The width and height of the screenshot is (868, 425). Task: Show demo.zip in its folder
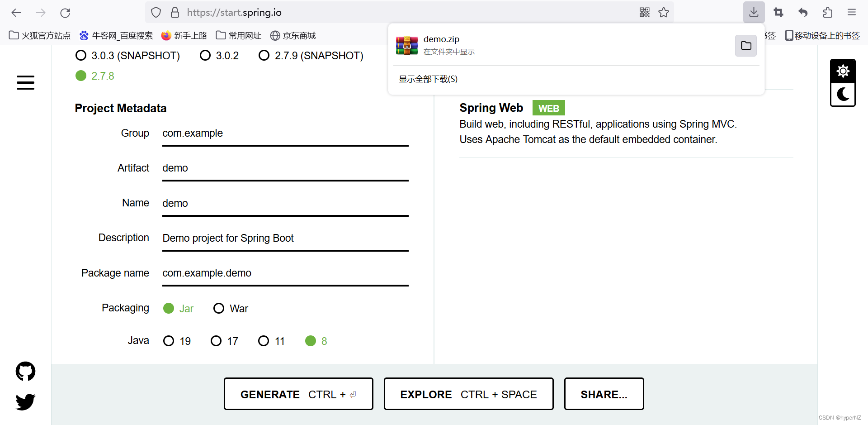(x=746, y=45)
